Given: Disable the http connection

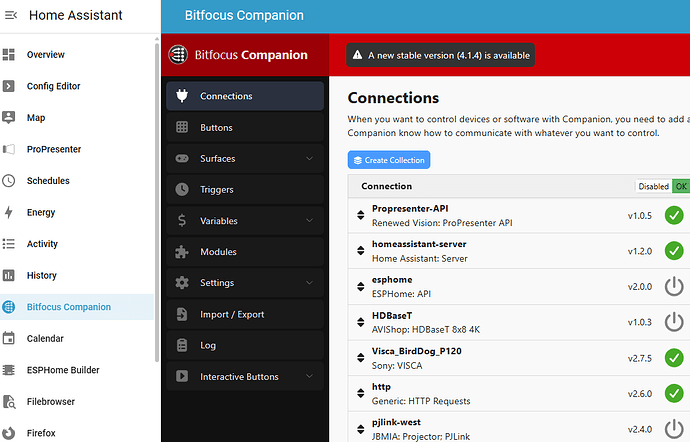Looking at the screenshot, I should pos(674,393).
